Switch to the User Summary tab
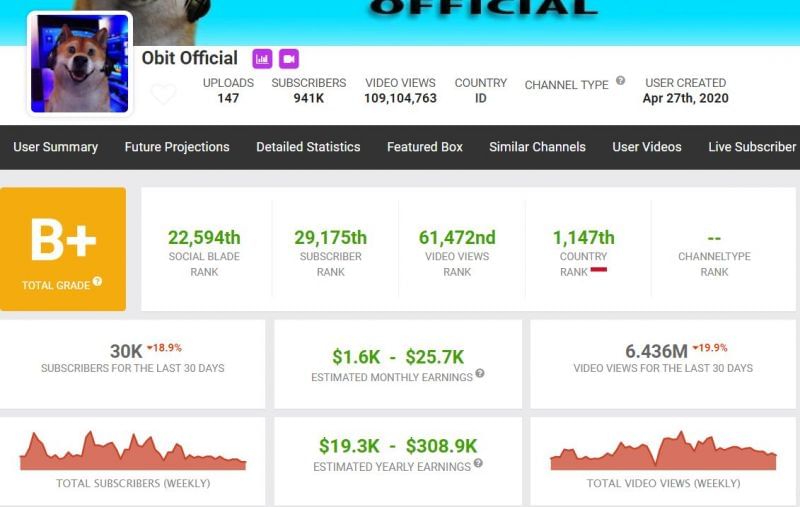Viewport: 800px width, 507px height. [55, 147]
